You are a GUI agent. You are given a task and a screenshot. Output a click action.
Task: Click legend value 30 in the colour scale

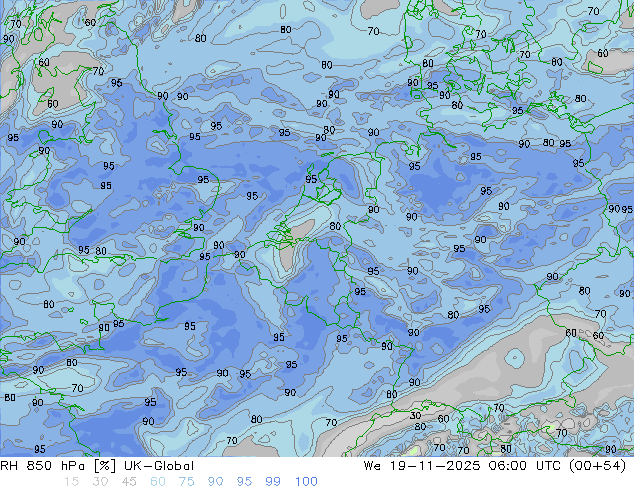(x=100, y=482)
